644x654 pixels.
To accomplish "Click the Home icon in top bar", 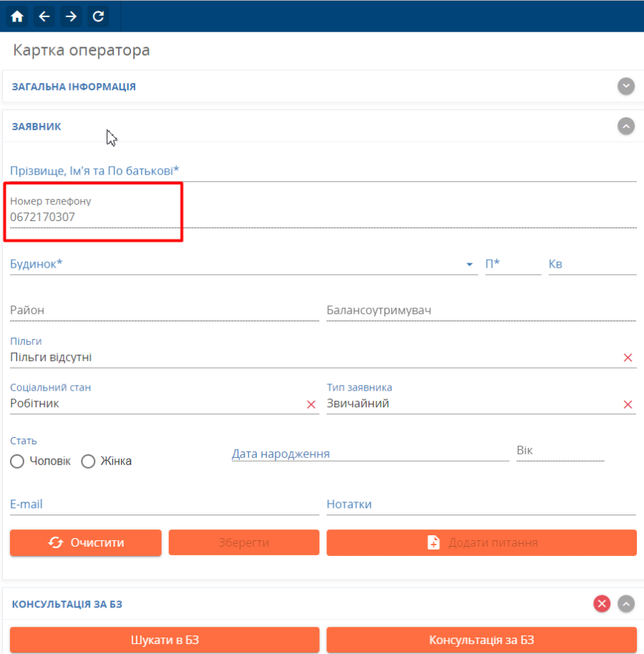I will pos(17,16).
